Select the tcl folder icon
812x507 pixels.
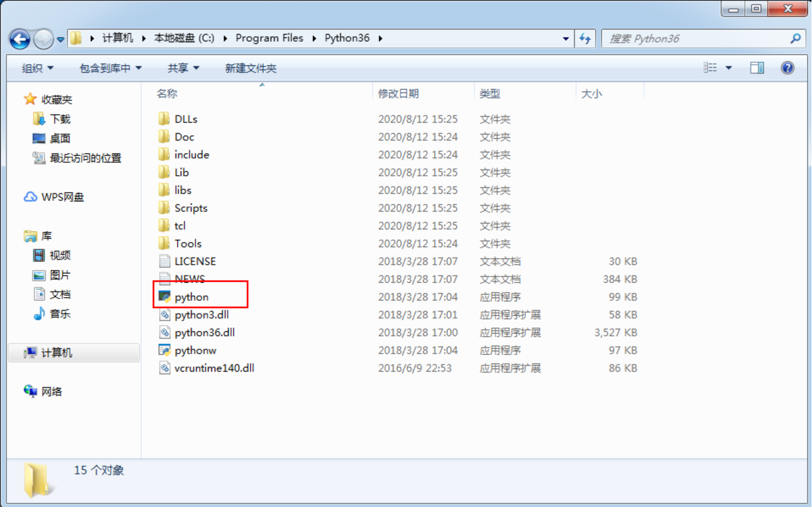pyautogui.click(x=164, y=225)
